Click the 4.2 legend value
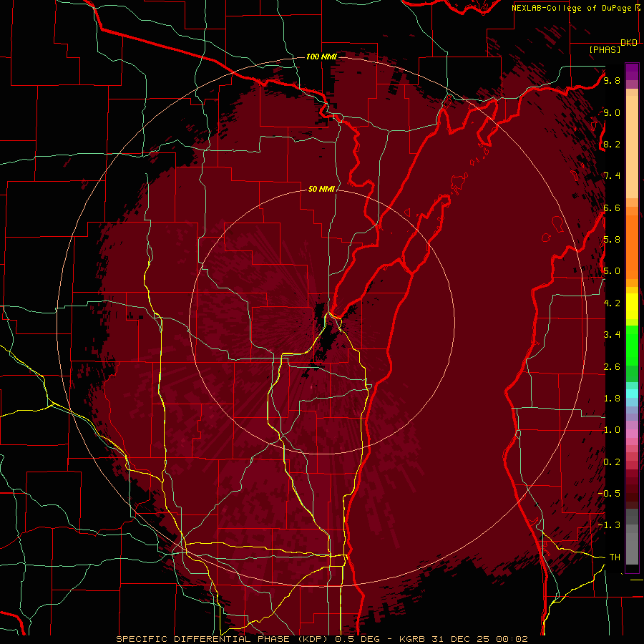Viewport: 644px width, 644px height. [612, 303]
